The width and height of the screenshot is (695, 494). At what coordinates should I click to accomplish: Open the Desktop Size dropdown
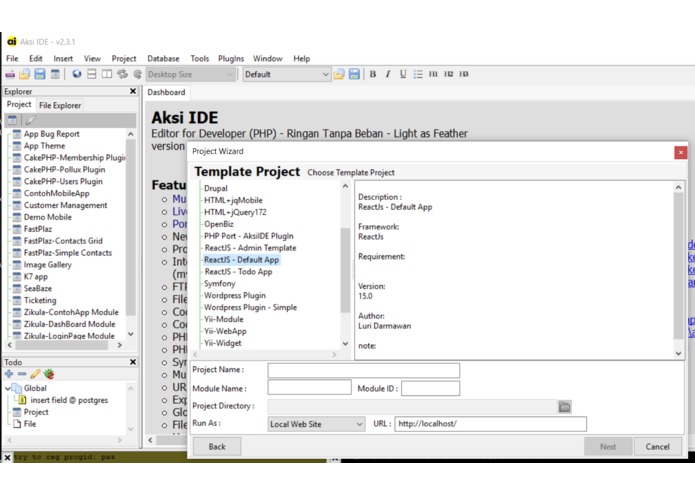pos(190,74)
